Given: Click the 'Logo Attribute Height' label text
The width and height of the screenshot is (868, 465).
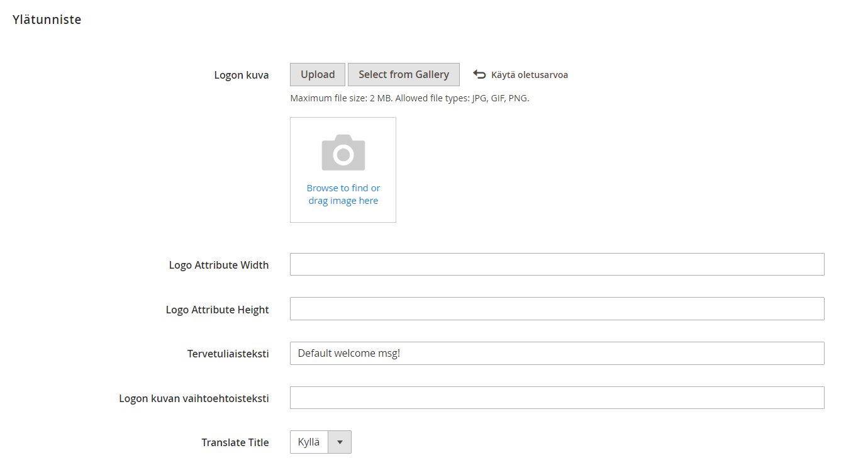Looking at the screenshot, I should (x=217, y=310).
